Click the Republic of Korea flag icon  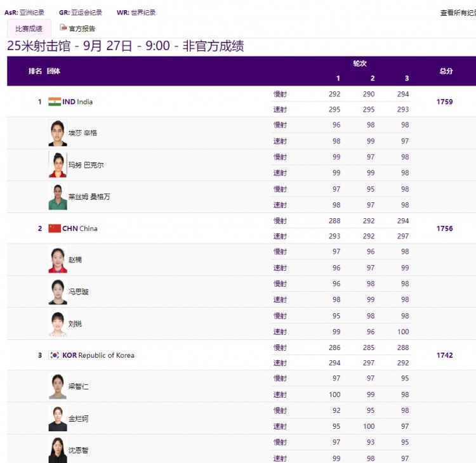[x=55, y=356]
